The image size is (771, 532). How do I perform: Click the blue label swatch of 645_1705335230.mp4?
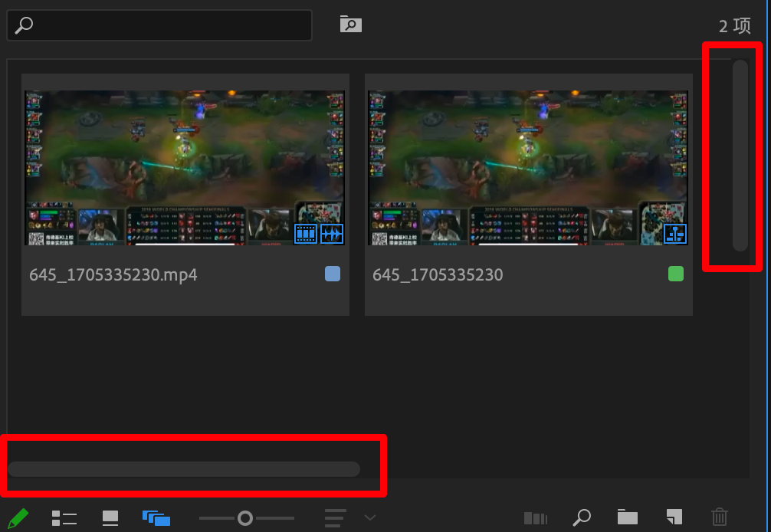pos(333,274)
